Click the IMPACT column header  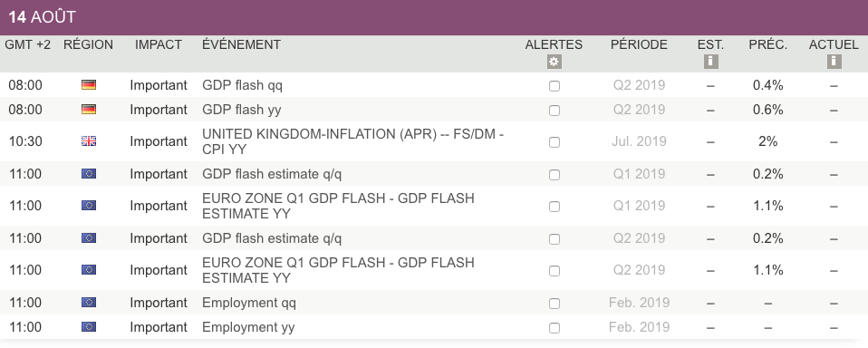tap(159, 44)
